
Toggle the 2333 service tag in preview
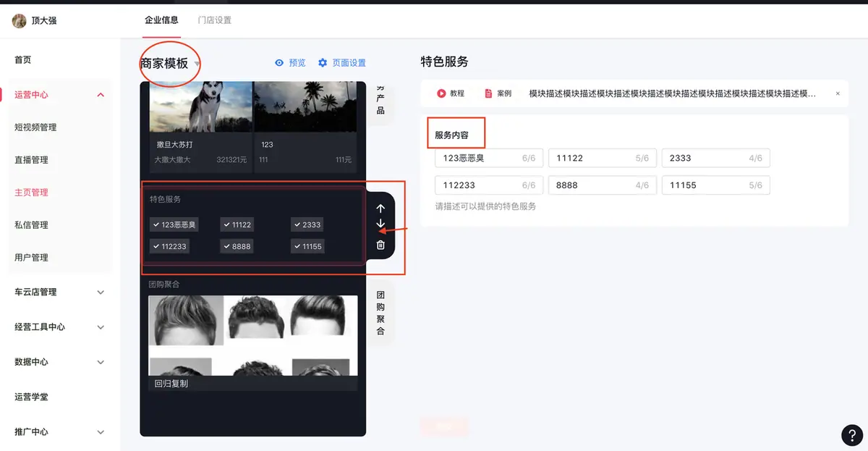click(307, 224)
